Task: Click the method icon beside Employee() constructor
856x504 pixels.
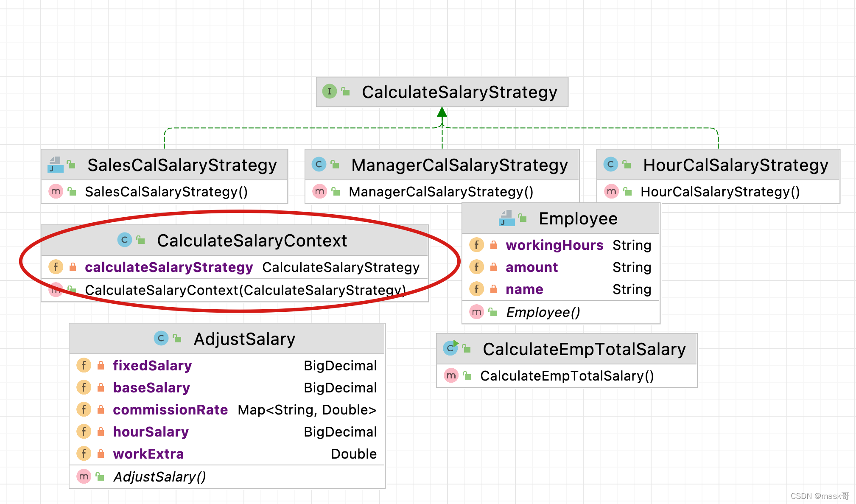Action: pos(476,312)
